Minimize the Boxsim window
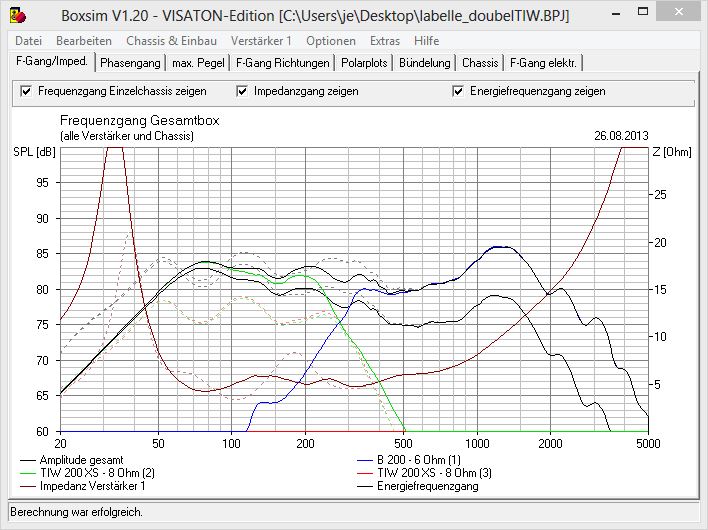Screen dimensions: 708x530 615,13
